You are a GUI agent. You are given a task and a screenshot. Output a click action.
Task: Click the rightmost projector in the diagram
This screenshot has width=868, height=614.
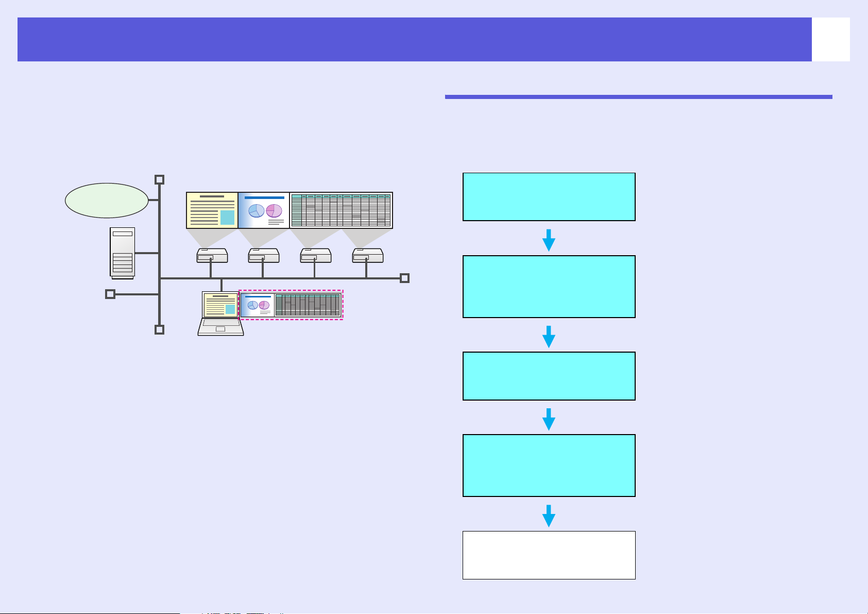[368, 255]
